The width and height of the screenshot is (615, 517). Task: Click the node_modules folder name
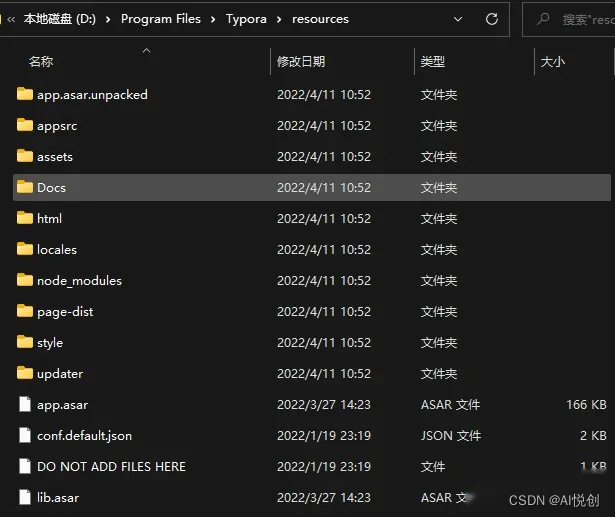[x=79, y=281]
